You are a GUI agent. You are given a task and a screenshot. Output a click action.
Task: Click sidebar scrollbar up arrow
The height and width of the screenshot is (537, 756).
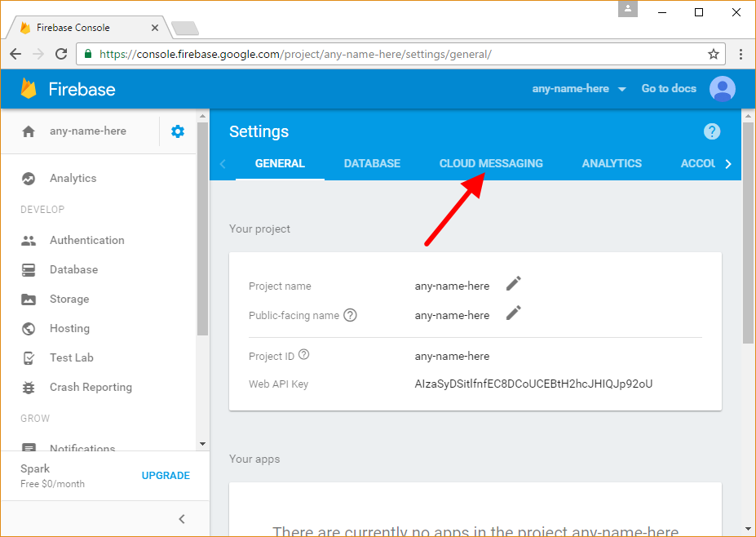tap(202, 116)
